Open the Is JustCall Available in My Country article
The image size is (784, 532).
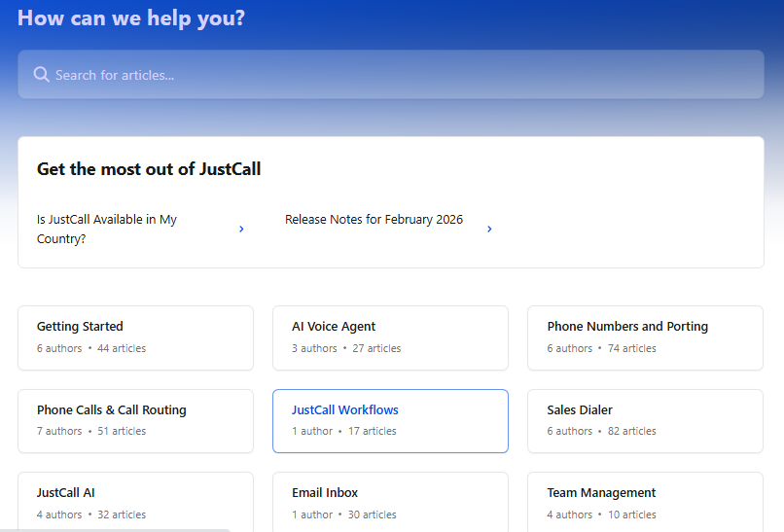point(140,229)
